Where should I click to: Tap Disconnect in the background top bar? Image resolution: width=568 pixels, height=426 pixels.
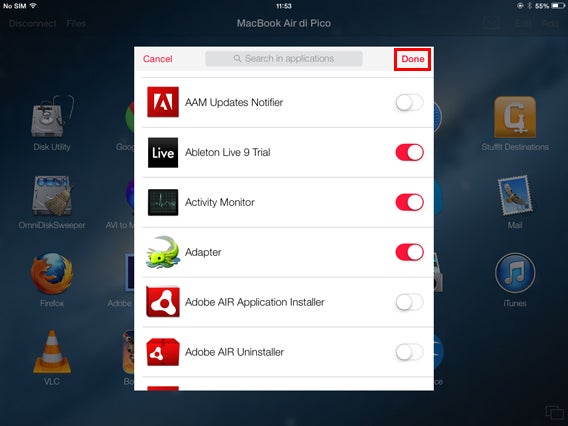tap(33, 24)
